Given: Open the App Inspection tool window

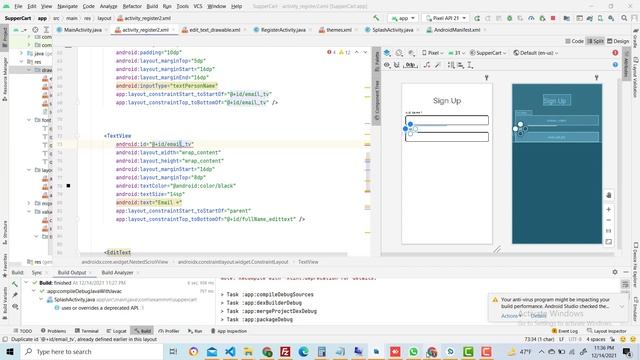Looking at the screenshot, I should [x=229, y=331].
